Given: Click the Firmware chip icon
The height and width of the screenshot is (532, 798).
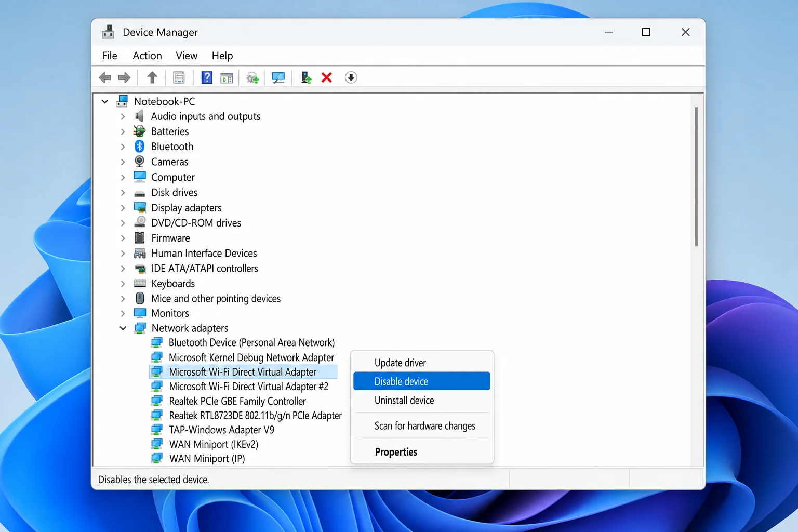Looking at the screenshot, I should click(x=139, y=238).
